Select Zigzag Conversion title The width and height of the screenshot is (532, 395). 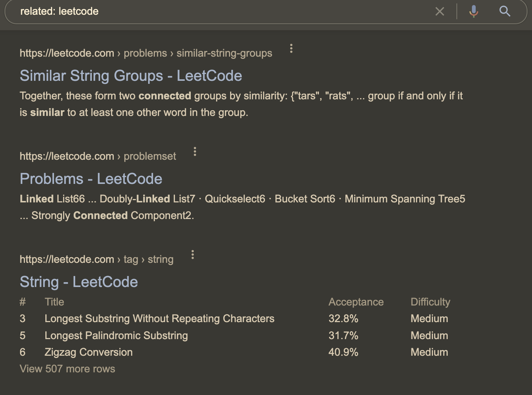89,352
